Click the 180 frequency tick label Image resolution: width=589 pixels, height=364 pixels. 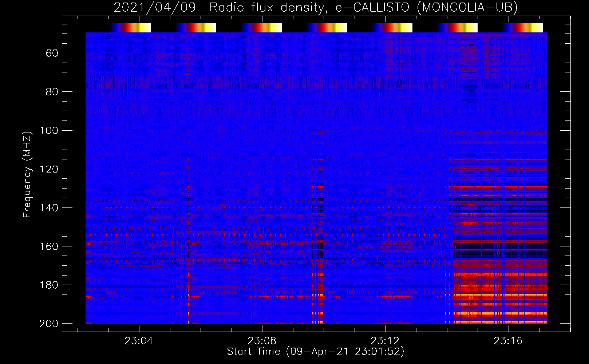click(49, 285)
